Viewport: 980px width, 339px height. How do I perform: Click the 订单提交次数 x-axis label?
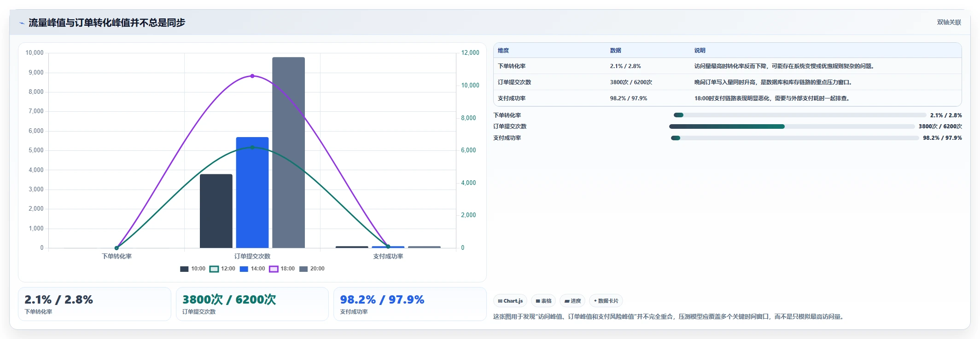pyautogui.click(x=252, y=256)
